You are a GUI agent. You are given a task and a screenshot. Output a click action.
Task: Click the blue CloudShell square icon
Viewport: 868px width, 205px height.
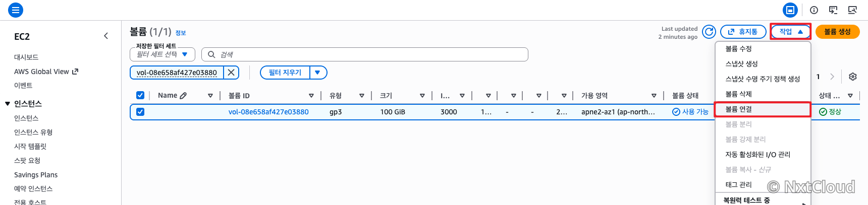coord(790,10)
